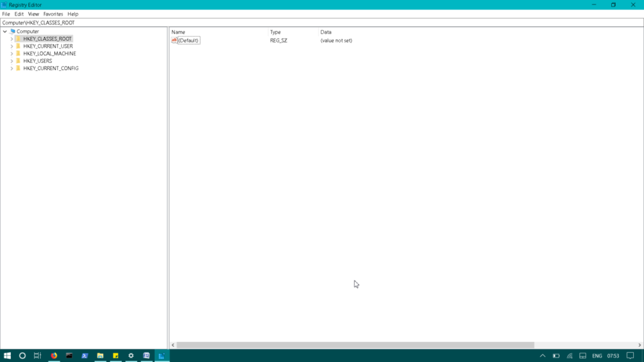Click the Registry Editor taskbar icon
Image resolution: width=644 pixels, height=362 pixels.
click(x=162, y=356)
